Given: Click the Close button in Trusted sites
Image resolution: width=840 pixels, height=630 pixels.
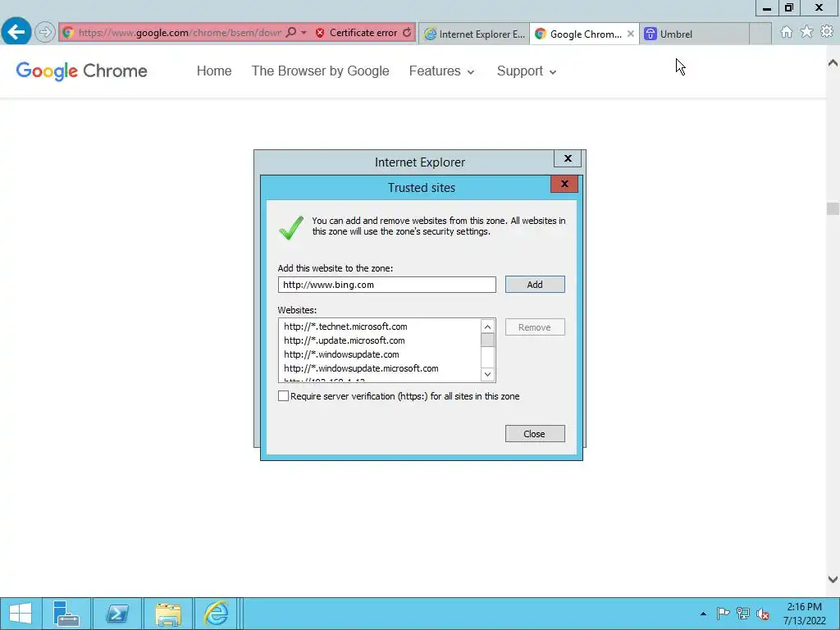Looking at the screenshot, I should [x=535, y=433].
